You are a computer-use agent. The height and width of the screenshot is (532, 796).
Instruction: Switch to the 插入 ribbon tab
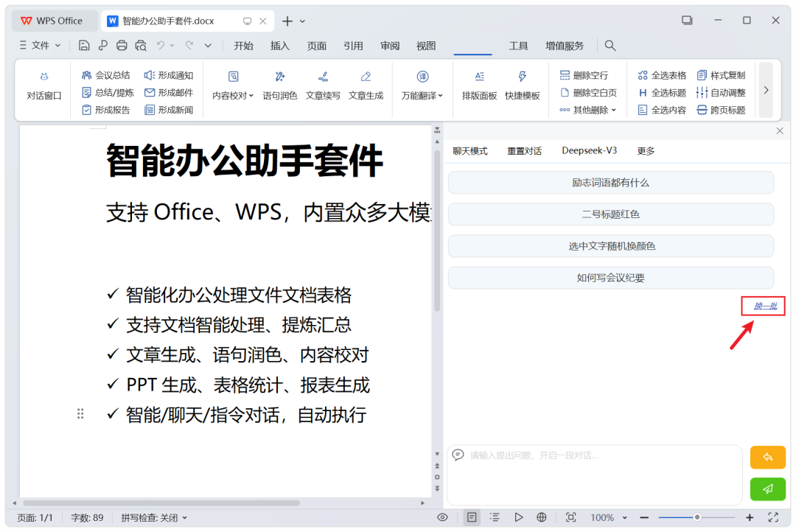280,46
